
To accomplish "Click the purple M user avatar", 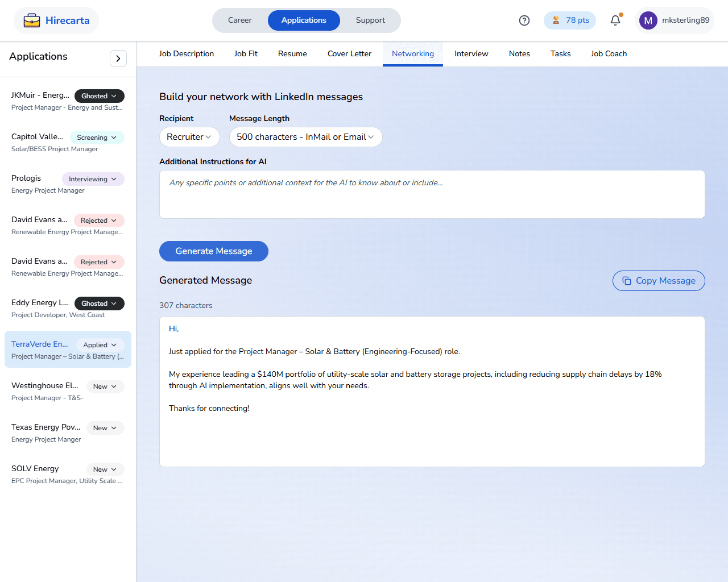I will coord(648,20).
